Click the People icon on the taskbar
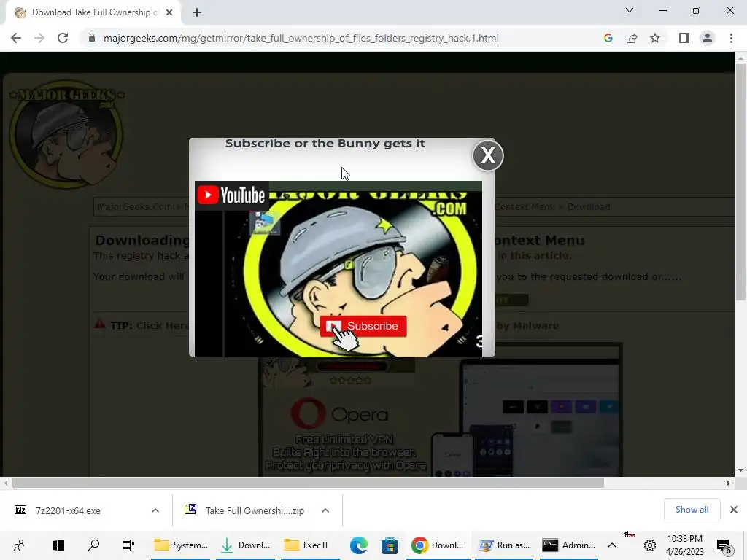 pyautogui.click(x=19, y=545)
